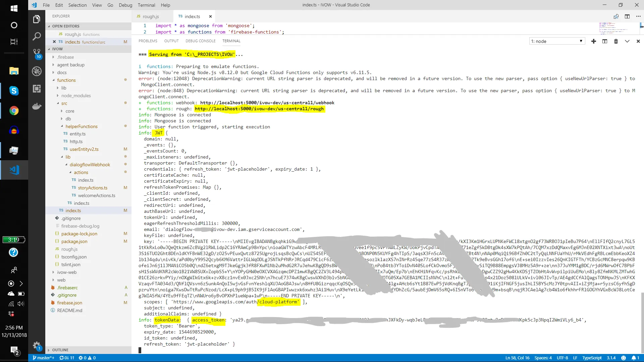
Task: Open the Debug menu
Action: [x=125, y=5]
